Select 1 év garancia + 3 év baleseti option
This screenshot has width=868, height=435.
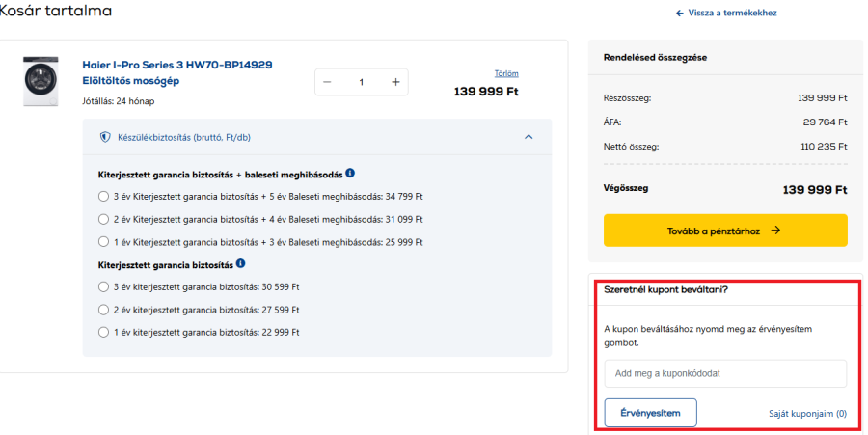click(104, 242)
